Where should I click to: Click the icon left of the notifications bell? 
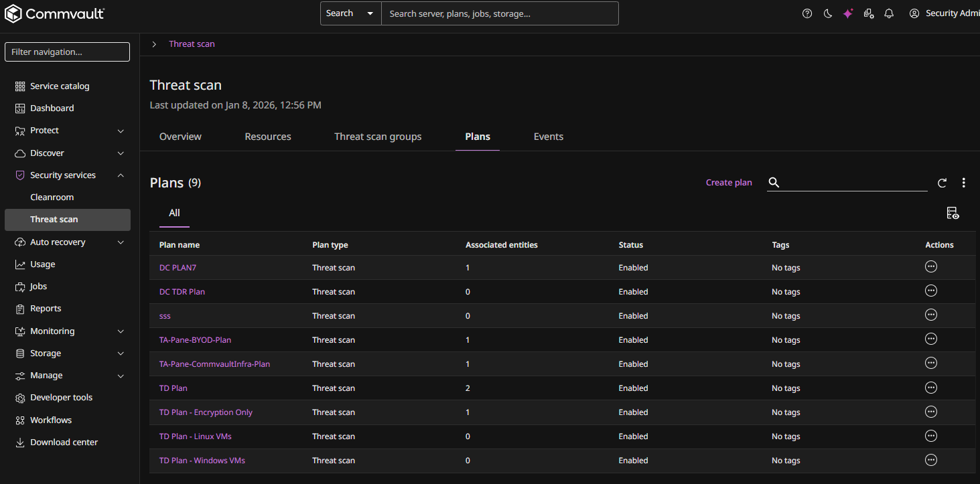point(869,13)
